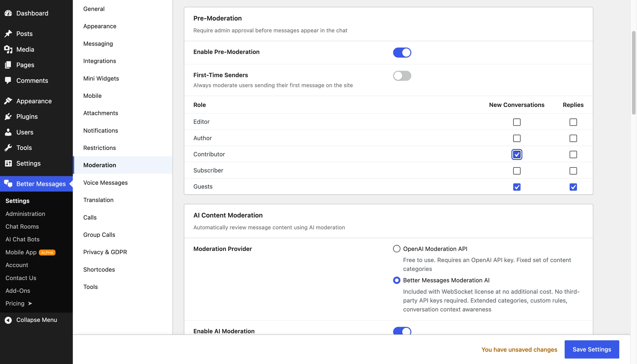The height and width of the screenshot is (364, 637).
Task: Turn off Enable Pre-Moderation toggle
Action: (402, 53)
